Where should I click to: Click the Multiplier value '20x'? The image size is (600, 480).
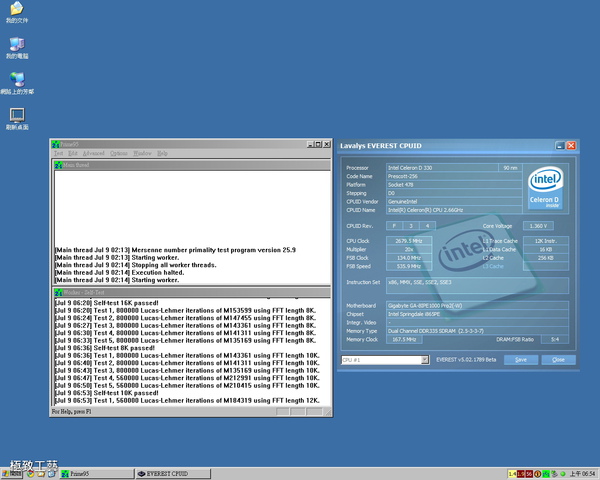click(x=409, y=249)
